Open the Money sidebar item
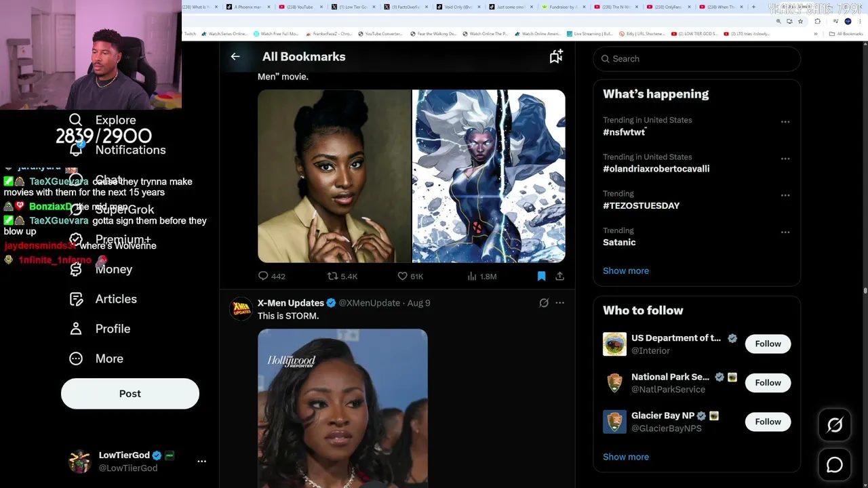The height and width of the screenshot is (488, 868). pos(100,269)
